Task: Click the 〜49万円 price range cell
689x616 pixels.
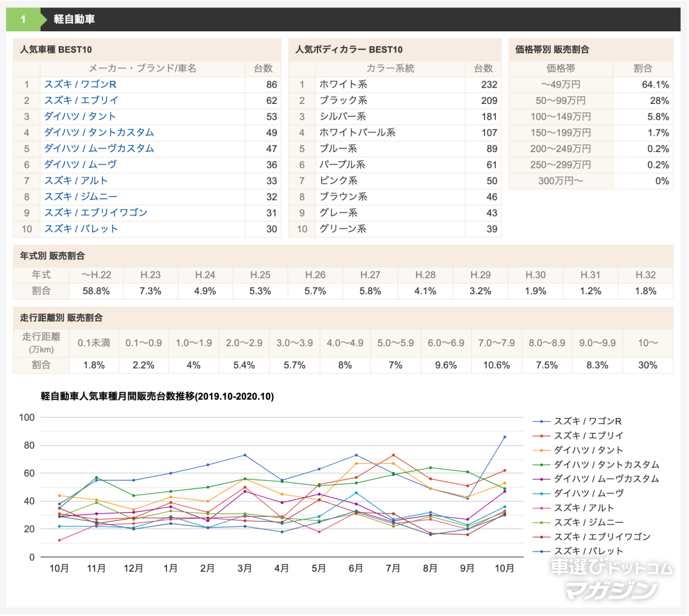Action: tap(561, 85)
